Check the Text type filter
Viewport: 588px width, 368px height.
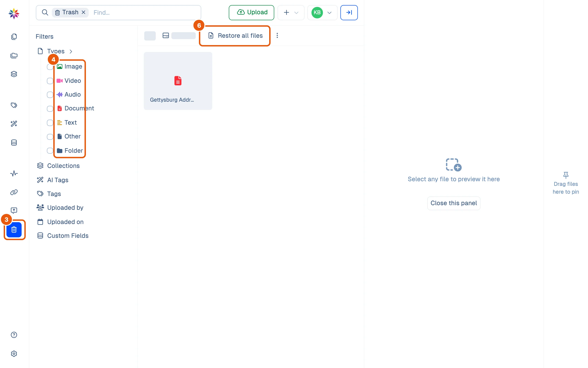tap(50, 123)
